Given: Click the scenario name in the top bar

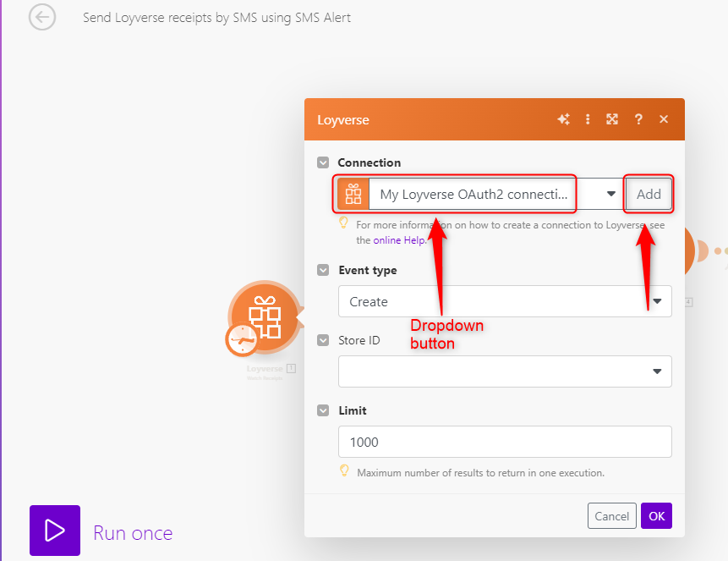Looking at the screenshot, I should pos(216,17).
